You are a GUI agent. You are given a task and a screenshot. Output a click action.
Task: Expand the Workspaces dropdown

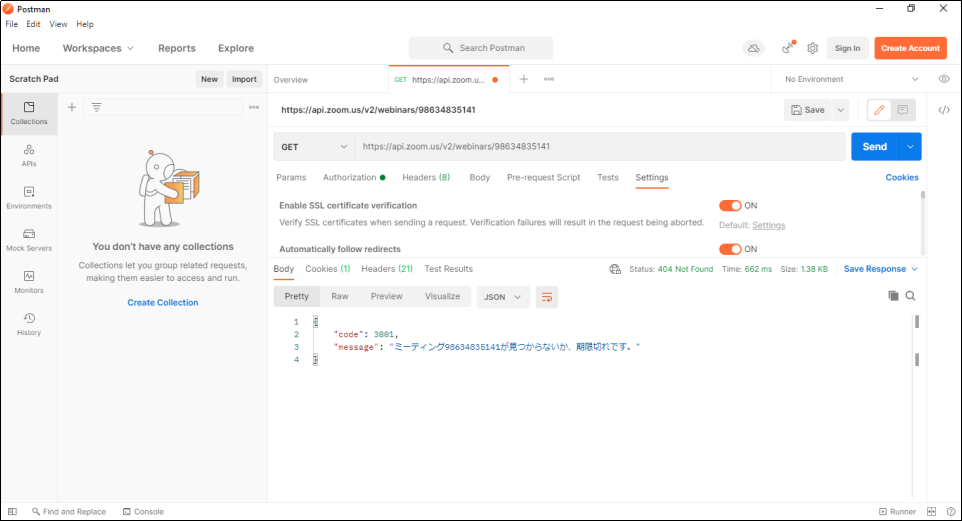[98, 48]
